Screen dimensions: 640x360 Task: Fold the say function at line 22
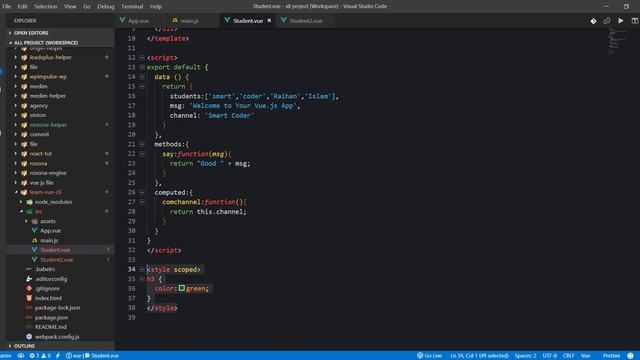(142, 154)
